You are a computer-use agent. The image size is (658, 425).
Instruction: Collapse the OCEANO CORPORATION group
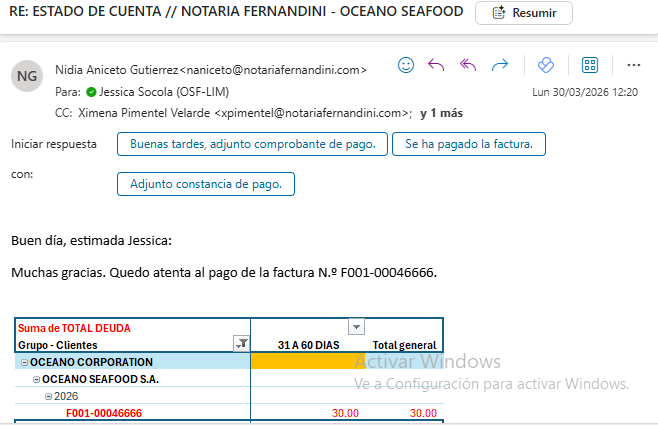click(x=24, y=362)
